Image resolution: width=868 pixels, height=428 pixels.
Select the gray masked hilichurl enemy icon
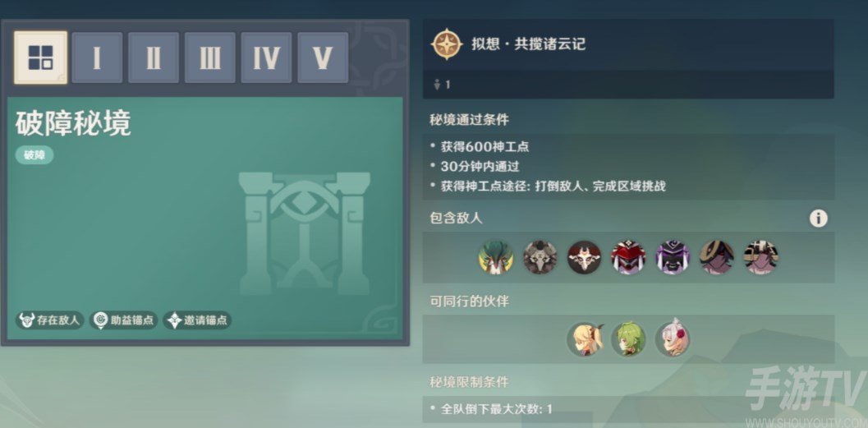click(x=540, y=257)
